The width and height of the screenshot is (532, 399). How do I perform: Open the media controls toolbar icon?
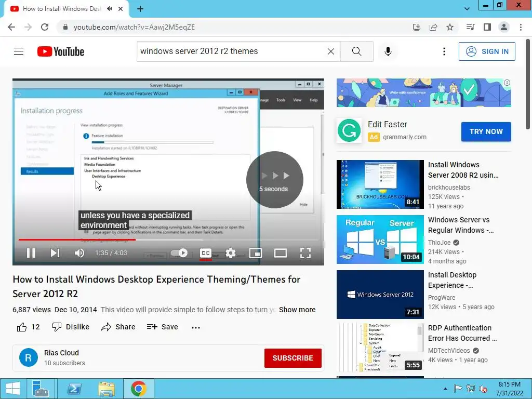tap(470, 27)
